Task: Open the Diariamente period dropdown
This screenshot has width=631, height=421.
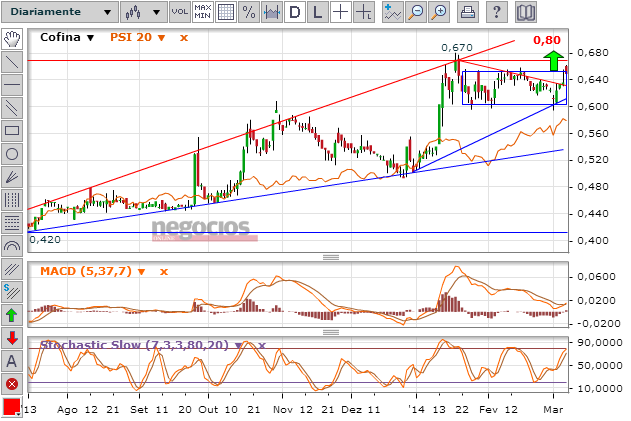Action: [58, 12]
